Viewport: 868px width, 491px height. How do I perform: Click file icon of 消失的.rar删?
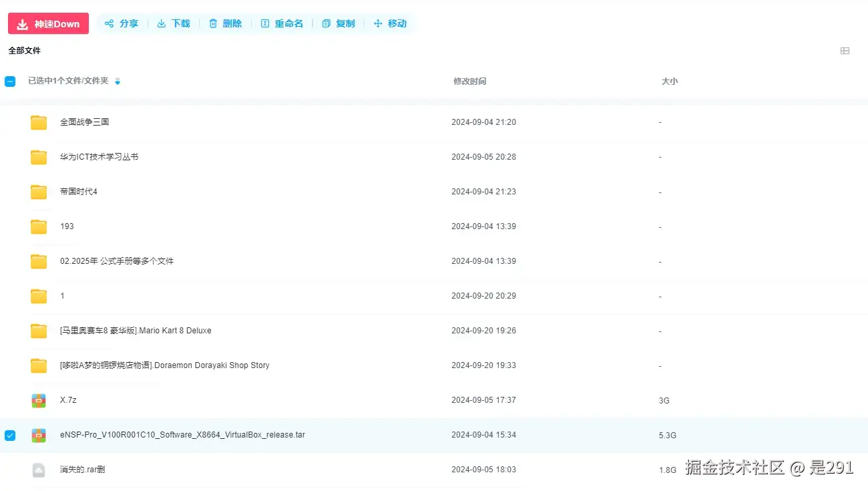point(39,470)
